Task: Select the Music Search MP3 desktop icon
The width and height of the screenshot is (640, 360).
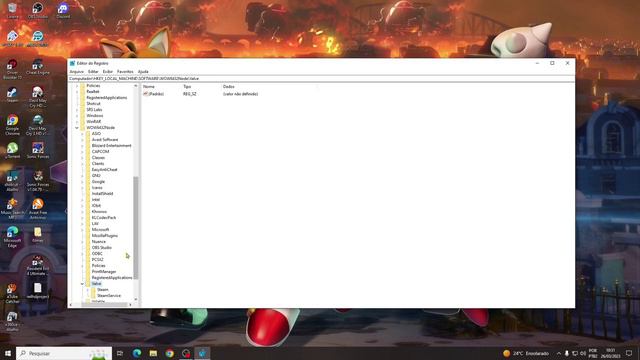Action: 12,209
